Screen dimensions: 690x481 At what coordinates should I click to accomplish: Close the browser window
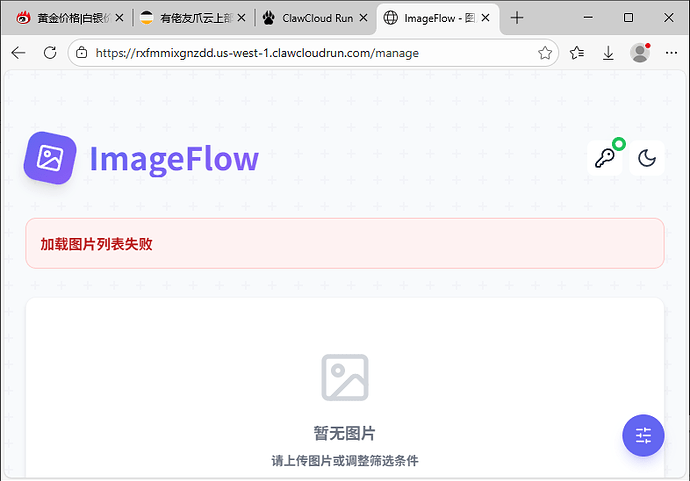[668, 18]
